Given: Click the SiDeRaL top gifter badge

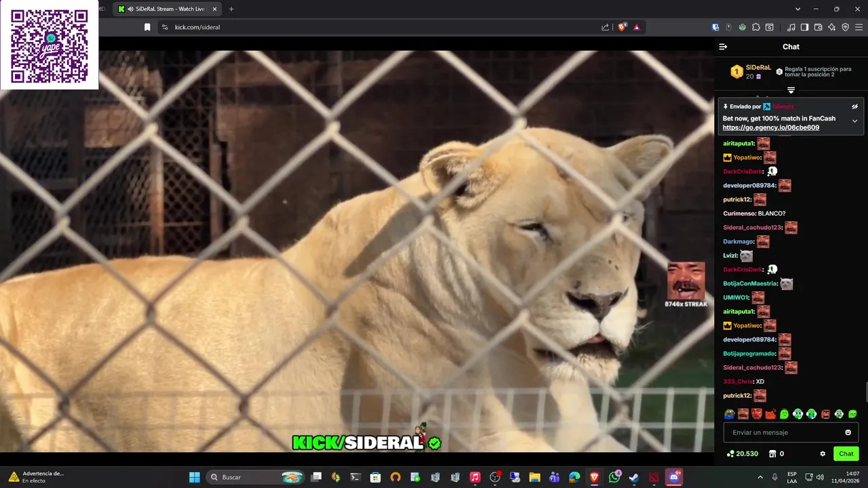Looking at the screenshot, I should click(x=736, y=72).
